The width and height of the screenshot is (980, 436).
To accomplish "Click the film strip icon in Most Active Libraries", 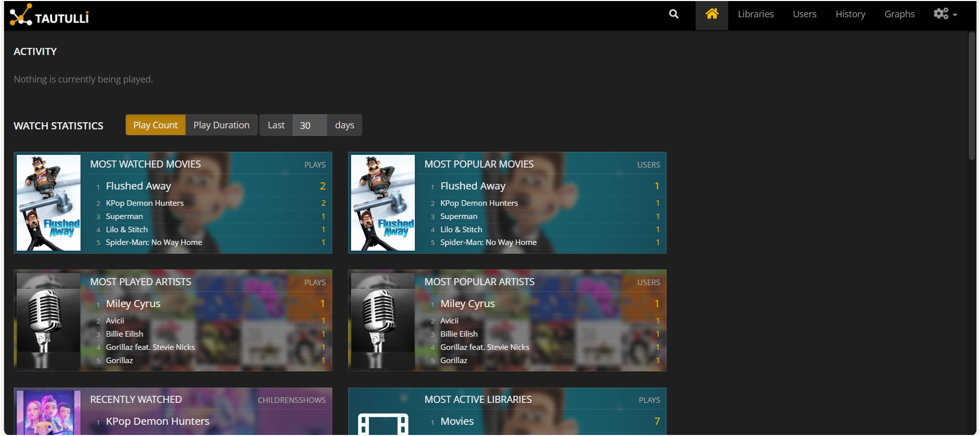I will (383, 423).
